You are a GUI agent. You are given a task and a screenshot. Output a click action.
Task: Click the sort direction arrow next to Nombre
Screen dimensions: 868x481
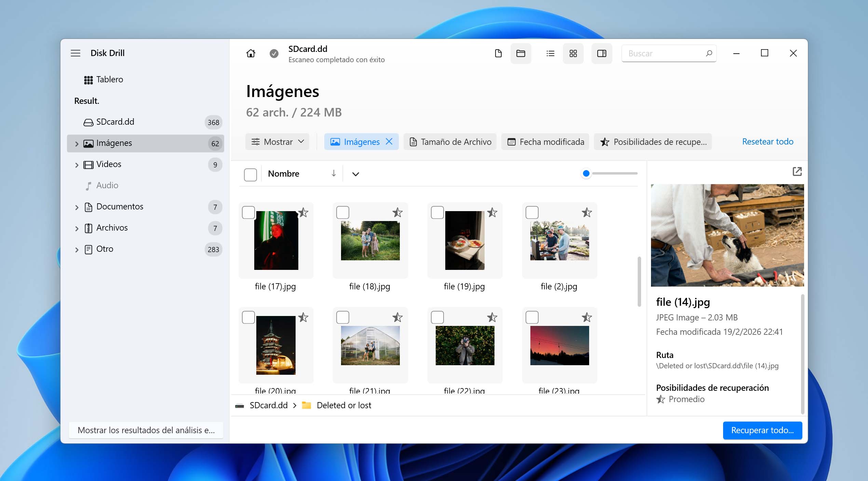[x=334, y=174]
